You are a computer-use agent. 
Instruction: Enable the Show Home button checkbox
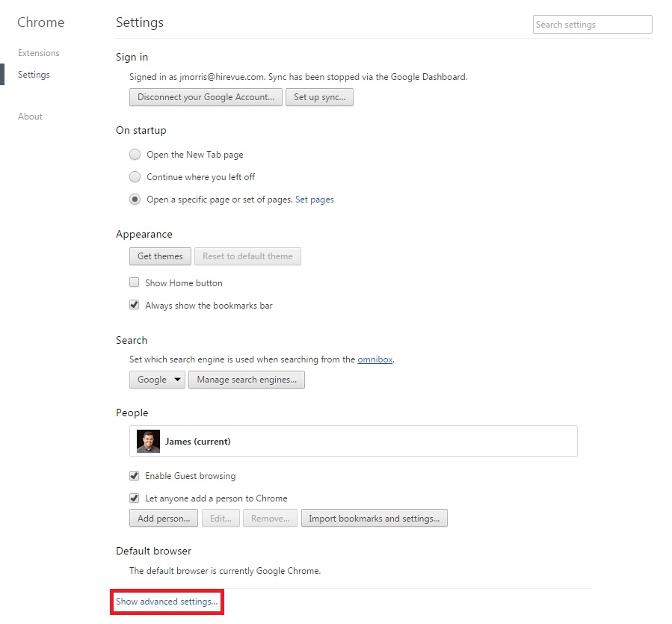134,282
